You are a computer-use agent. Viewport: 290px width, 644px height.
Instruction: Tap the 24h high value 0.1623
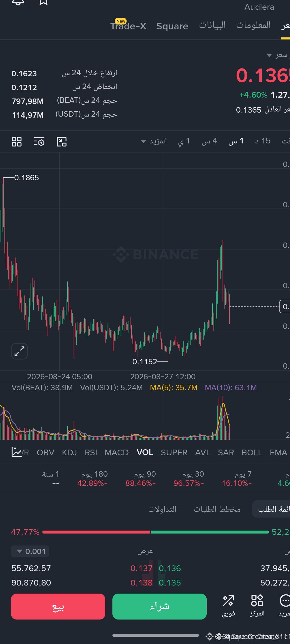tap(24, 74)
